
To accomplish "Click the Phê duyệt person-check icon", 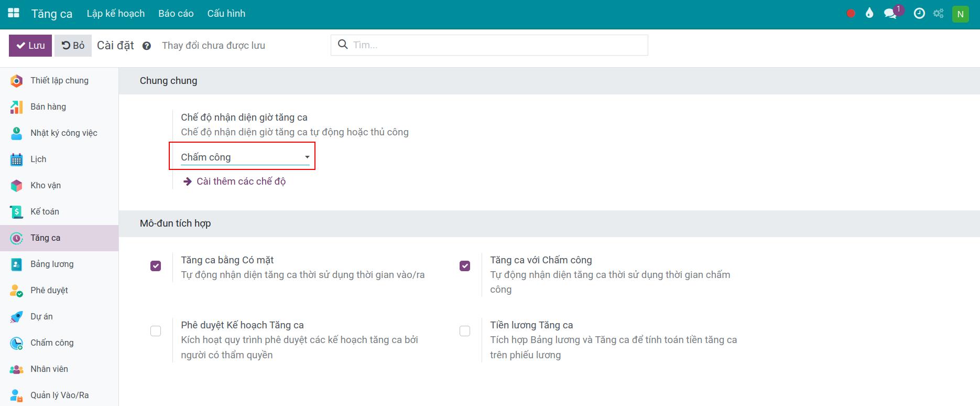I will point(17,291).
